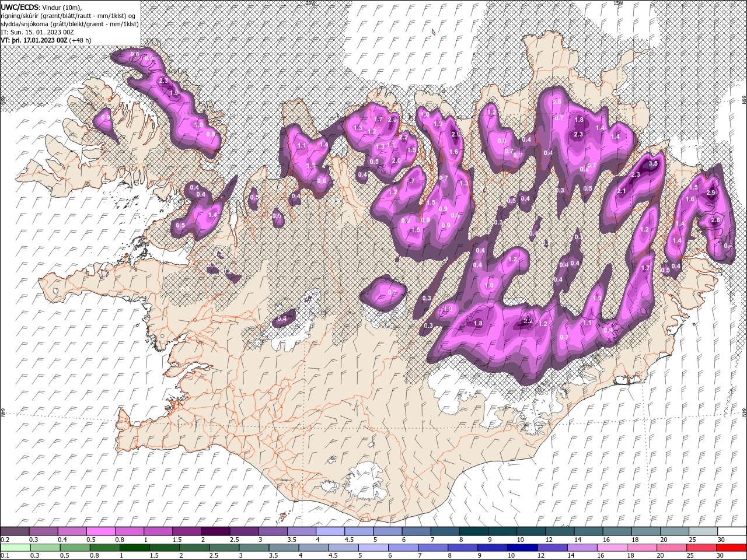Click the 2.2 snowfall value in central highlands
This screenshot has height=560, width=747.
click(x=528, y=321)
